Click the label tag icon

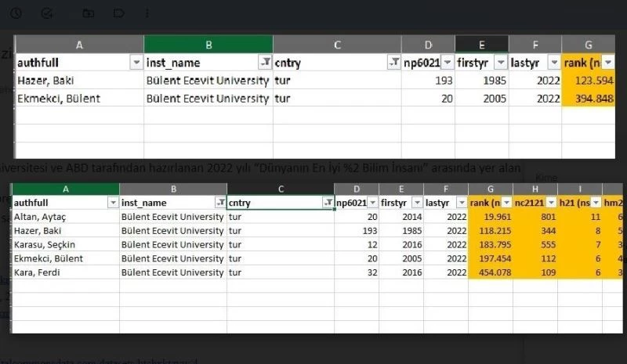pos(118,13)
